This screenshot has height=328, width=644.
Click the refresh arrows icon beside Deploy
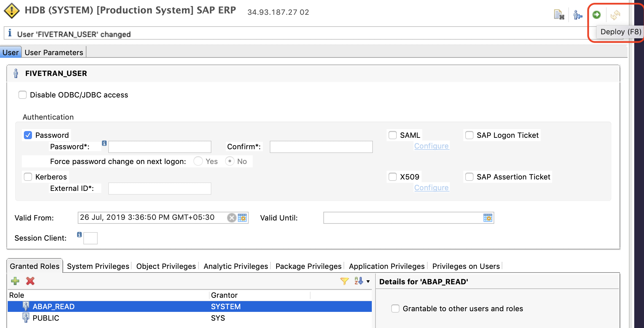(x=615, y=15)
